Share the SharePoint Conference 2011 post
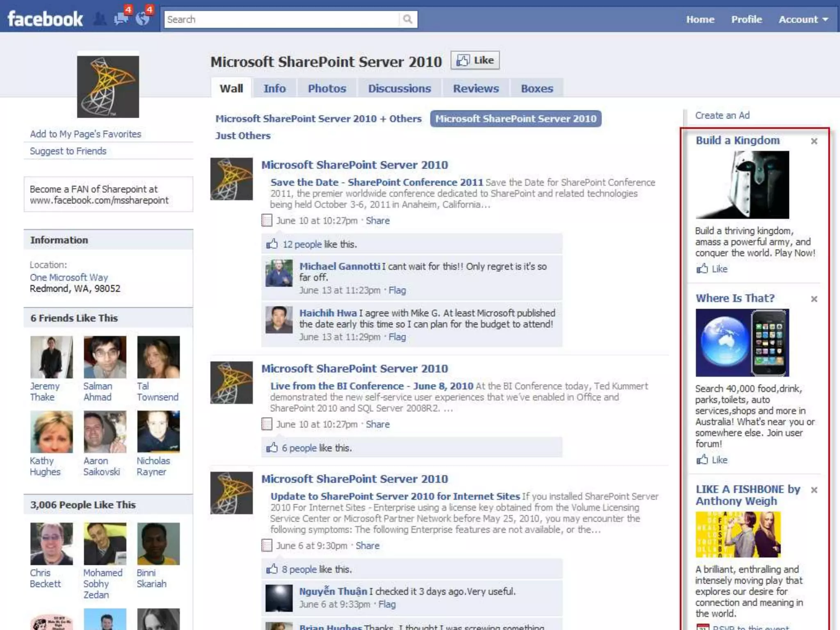Screen dimensions: 840x630 pyautogui.click(x=377, y=221)
